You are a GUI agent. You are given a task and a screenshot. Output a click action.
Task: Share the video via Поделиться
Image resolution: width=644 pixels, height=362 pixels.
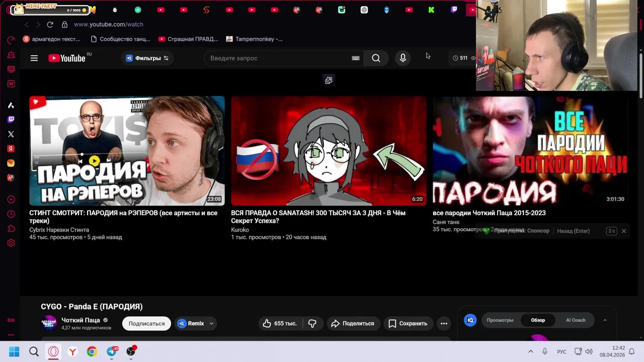pyautogui.click(x=353, y=324)
